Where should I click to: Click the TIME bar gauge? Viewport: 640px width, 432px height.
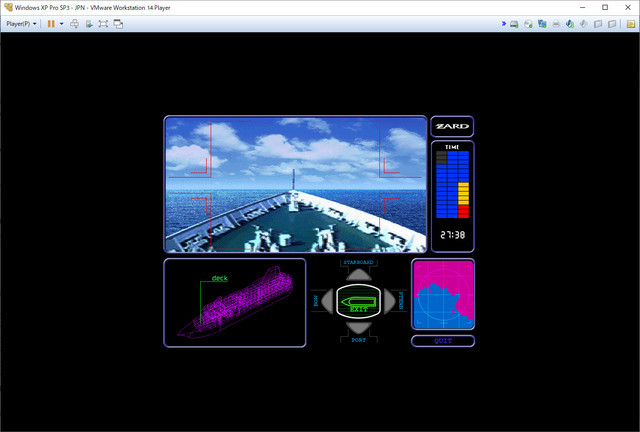(452, 185)
